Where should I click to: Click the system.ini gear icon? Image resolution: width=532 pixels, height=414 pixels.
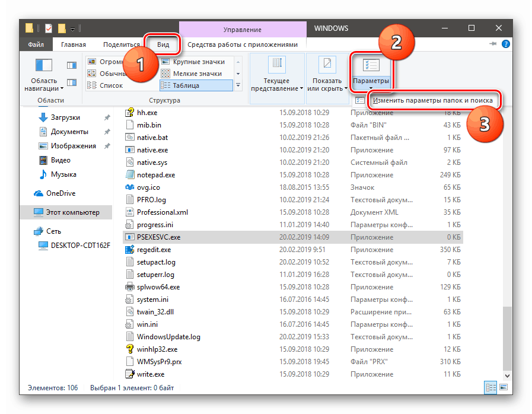[x=129, y=300]
